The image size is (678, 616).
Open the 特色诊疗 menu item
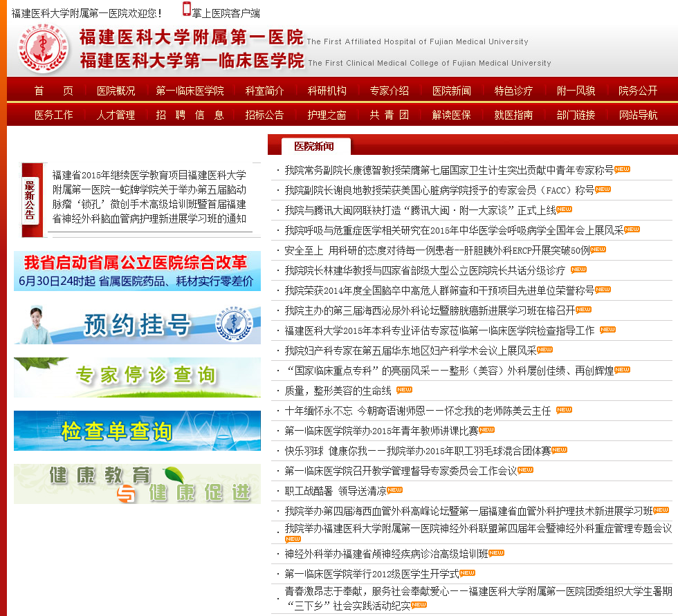click(513, 91)
